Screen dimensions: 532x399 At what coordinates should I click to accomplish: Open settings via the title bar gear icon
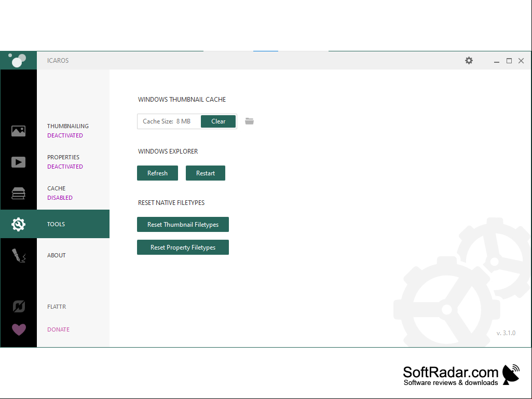(x=469, y=60)
